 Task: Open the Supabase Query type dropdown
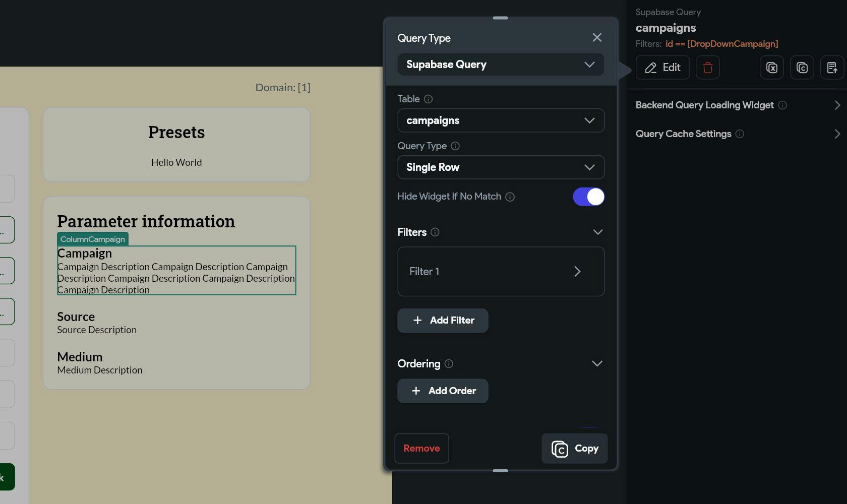[x=501, y=65]
